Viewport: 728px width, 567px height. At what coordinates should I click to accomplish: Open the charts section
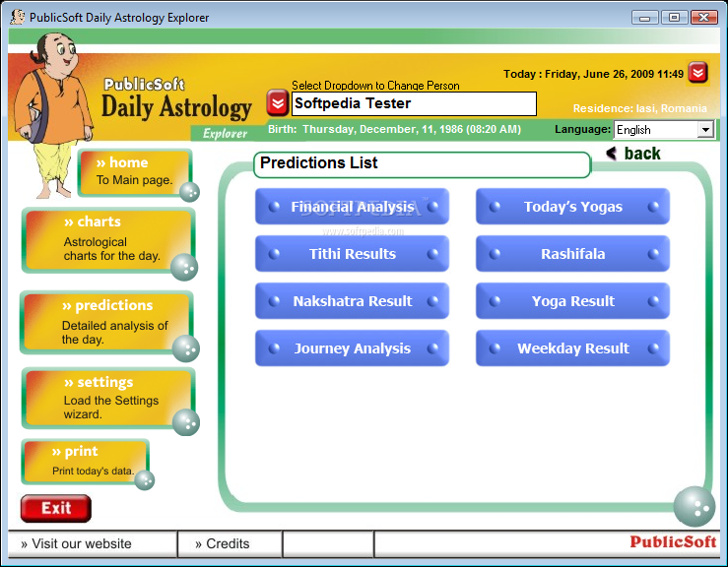pos(107,239)
